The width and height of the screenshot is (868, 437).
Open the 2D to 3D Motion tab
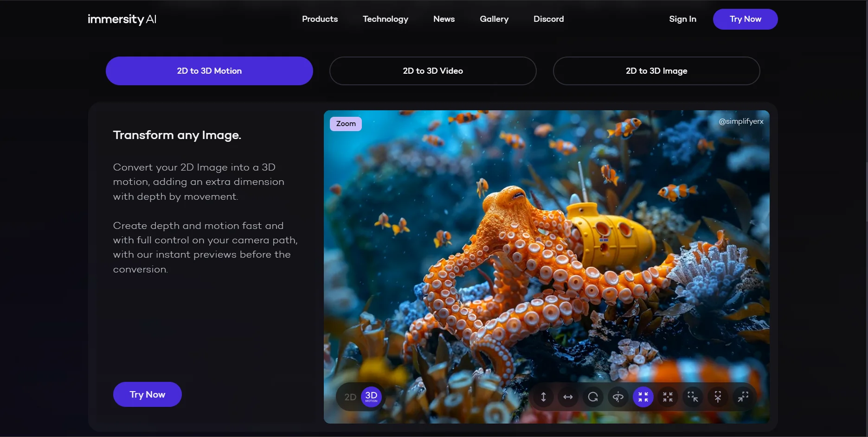tap(209, 71)
